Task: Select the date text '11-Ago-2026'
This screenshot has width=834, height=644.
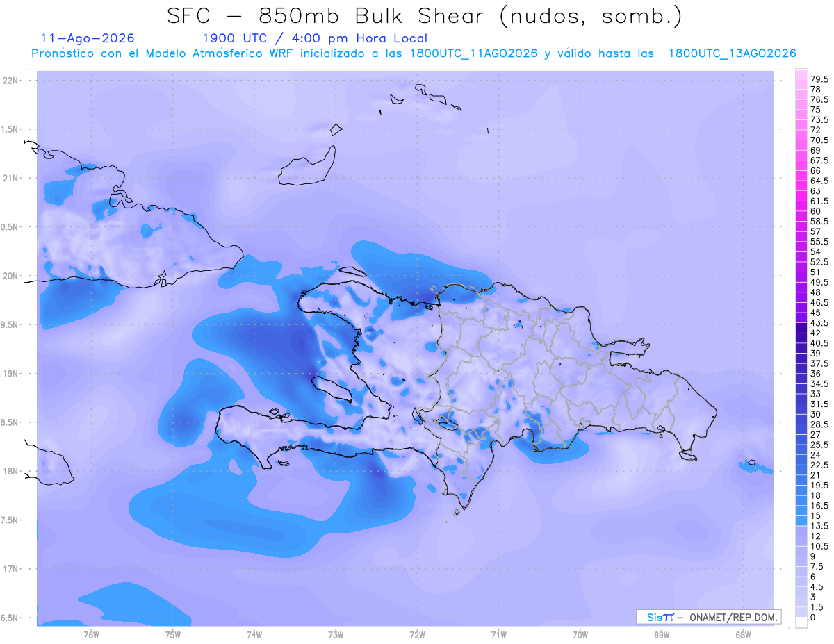Action: pos(88,38)
